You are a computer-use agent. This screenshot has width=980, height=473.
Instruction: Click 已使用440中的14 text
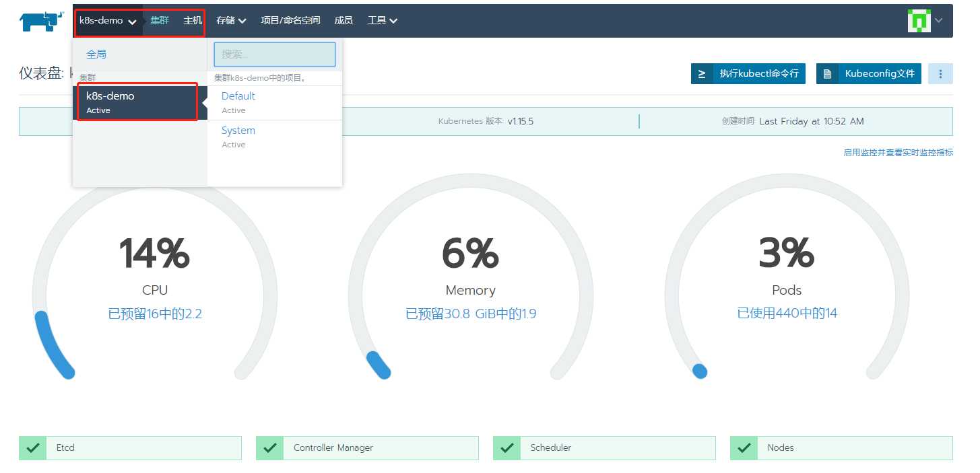[787, 314]
